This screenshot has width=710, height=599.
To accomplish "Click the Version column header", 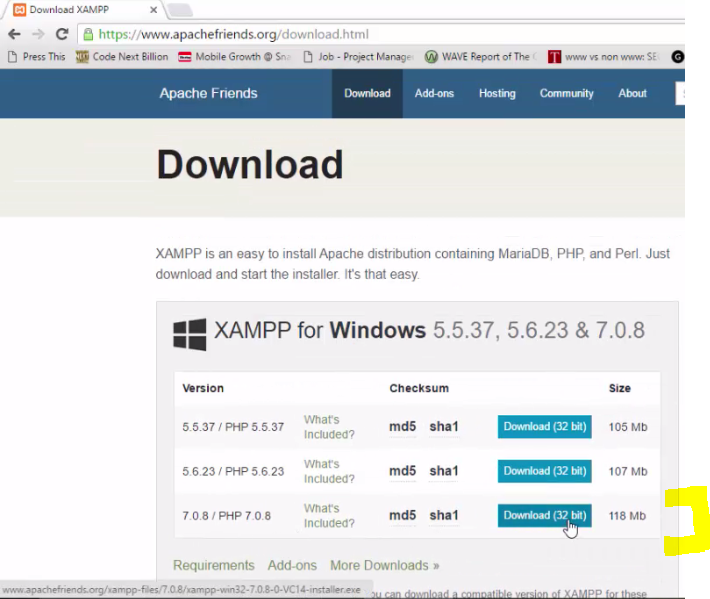I will (x=203, y=388).
